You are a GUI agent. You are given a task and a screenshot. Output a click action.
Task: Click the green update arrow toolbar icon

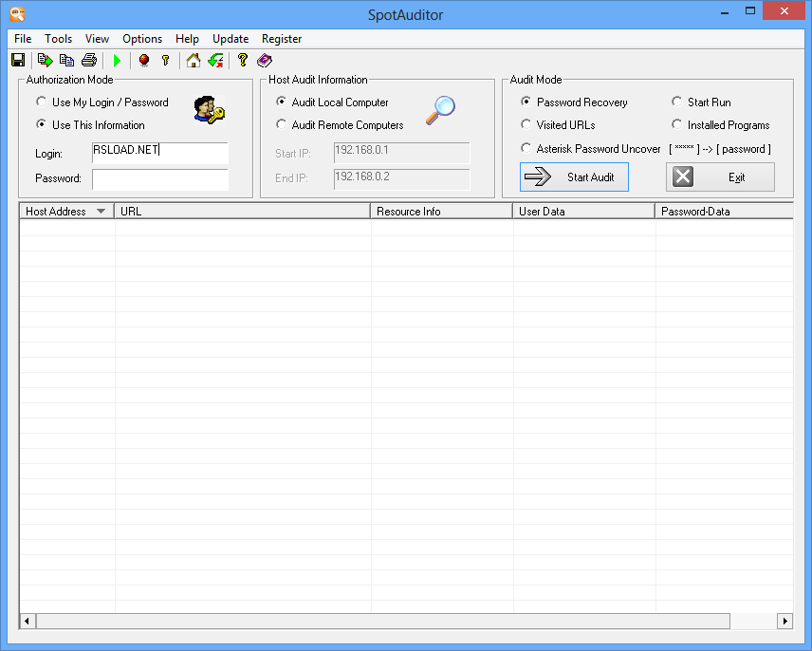[215, 61]
